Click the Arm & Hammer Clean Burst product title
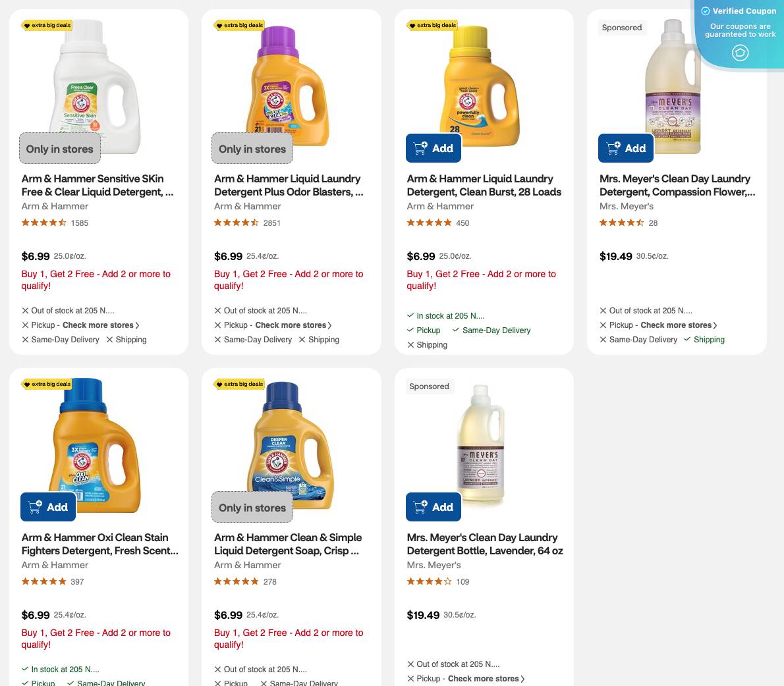The width and height of the screenshot is (784, 686). pyautogui.click(x=484, y=185)
